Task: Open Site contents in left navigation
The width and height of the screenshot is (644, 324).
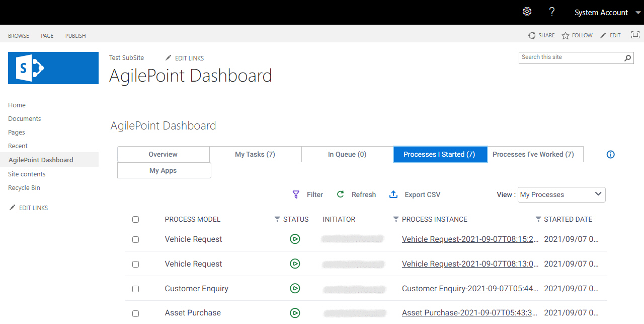Action: [27, 174]
